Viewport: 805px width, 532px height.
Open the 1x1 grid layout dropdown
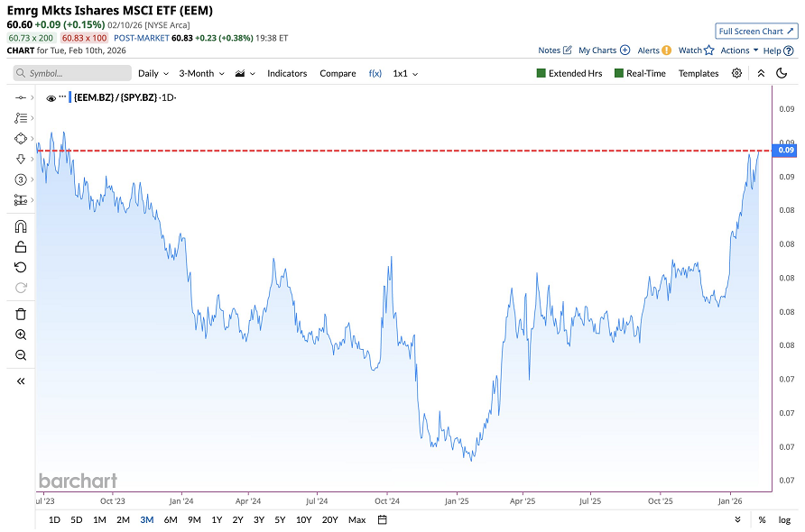[405, 73]
